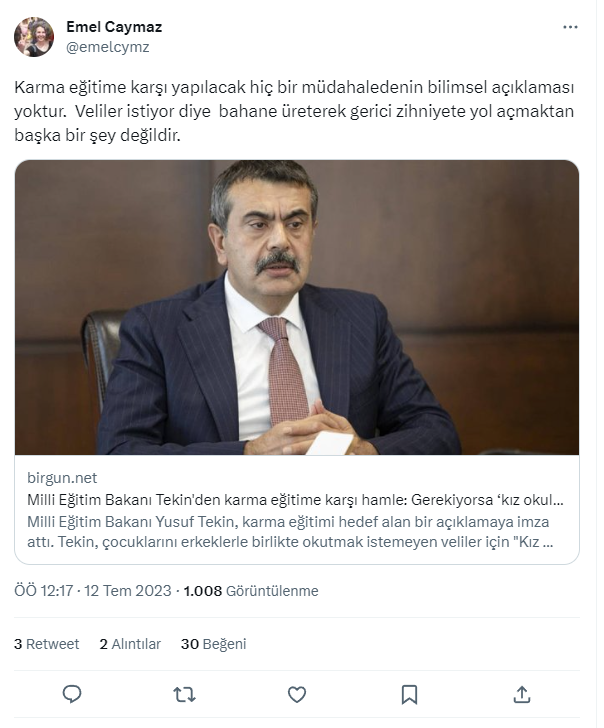Open Emel Caymaz profile avatar
This screenshot has height=728, width=604.
click(x=34, y=37)
